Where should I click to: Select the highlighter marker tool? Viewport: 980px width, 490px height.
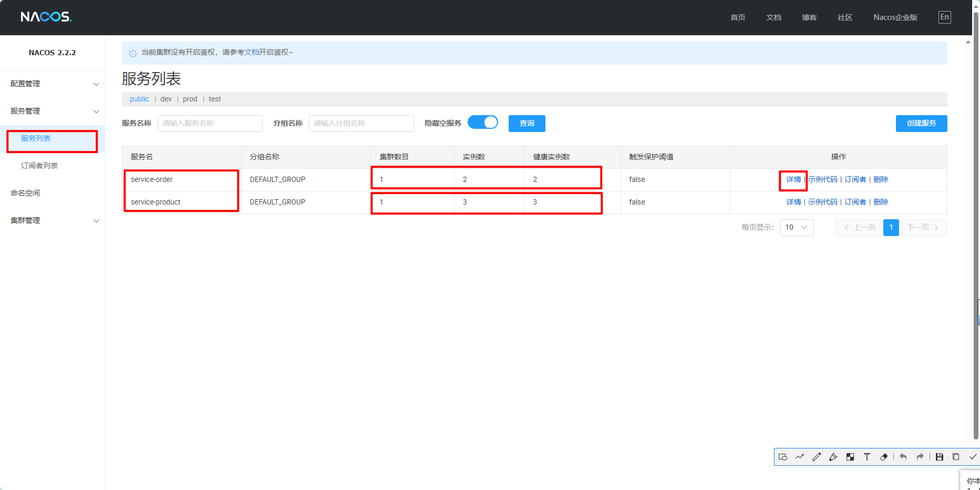(833, 457)
